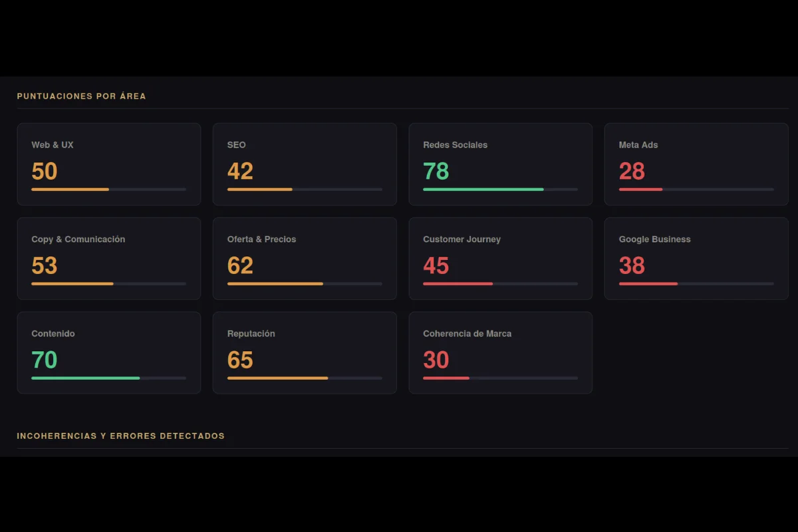Click the Contenido green progress bar
The width and height of the screenshot is (798, 532).
pos(108,378)
